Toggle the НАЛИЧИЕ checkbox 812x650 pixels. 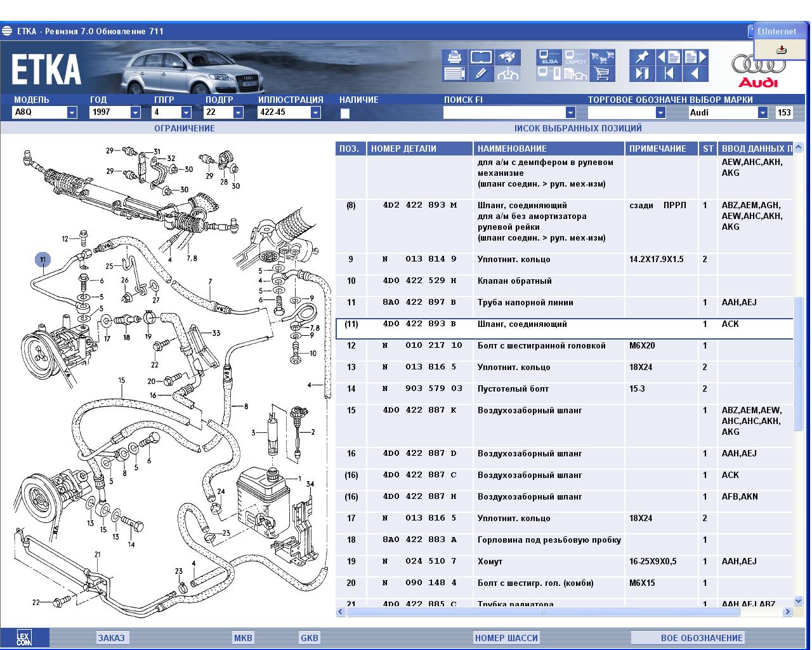click(x=345, y=114)
